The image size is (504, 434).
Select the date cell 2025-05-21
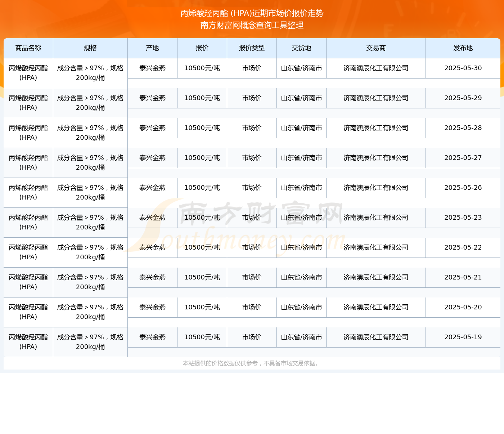point(463,277)
